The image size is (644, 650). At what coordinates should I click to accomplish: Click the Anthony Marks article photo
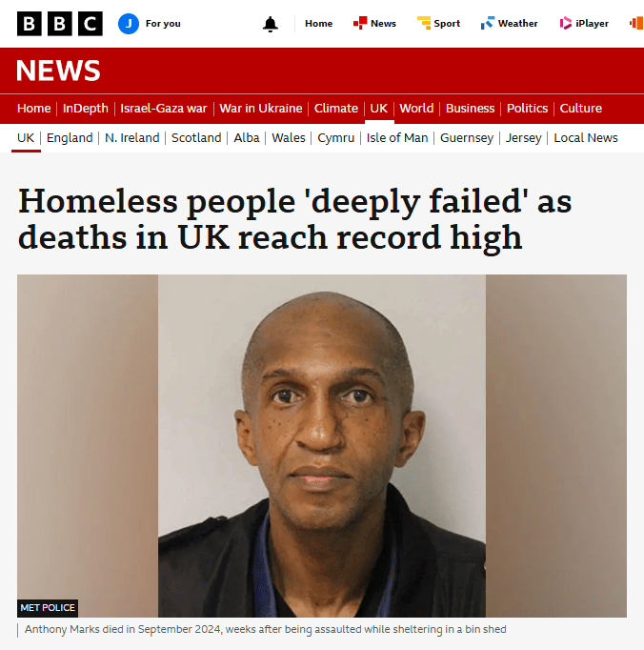pyautogui.click(x=322, y=446)
